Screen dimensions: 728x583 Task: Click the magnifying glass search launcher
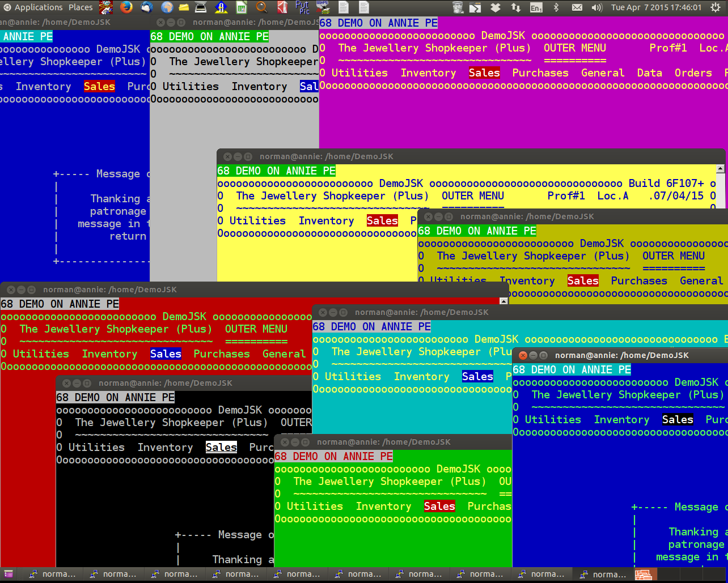(261, 7)
